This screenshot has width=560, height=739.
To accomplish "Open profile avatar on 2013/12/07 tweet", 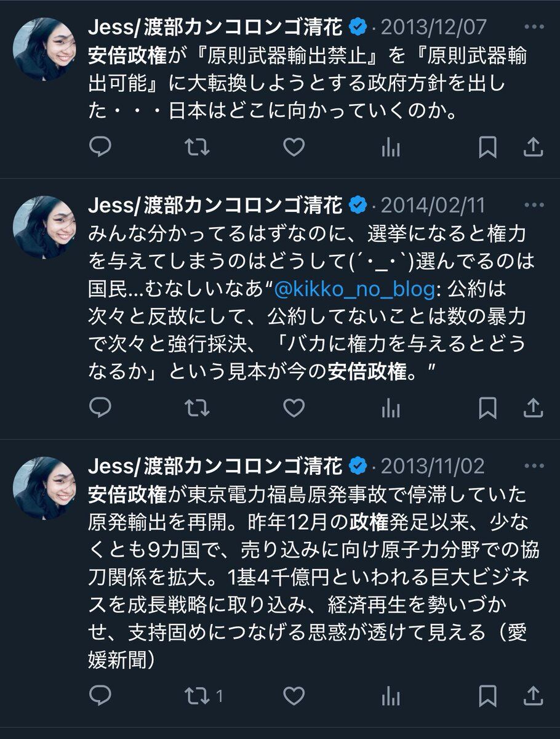I will [x=44, y=49].
